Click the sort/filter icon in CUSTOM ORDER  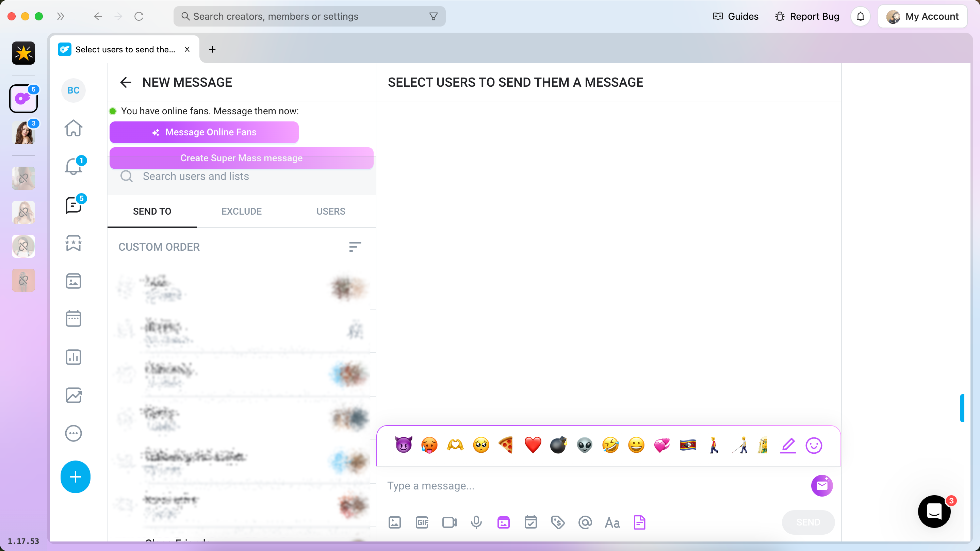[355, 247]
